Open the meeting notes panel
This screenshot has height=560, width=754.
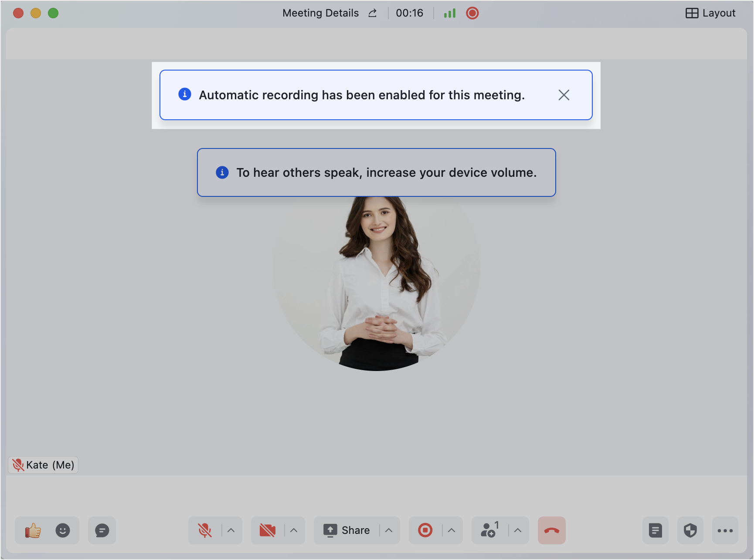click(656, 530)
